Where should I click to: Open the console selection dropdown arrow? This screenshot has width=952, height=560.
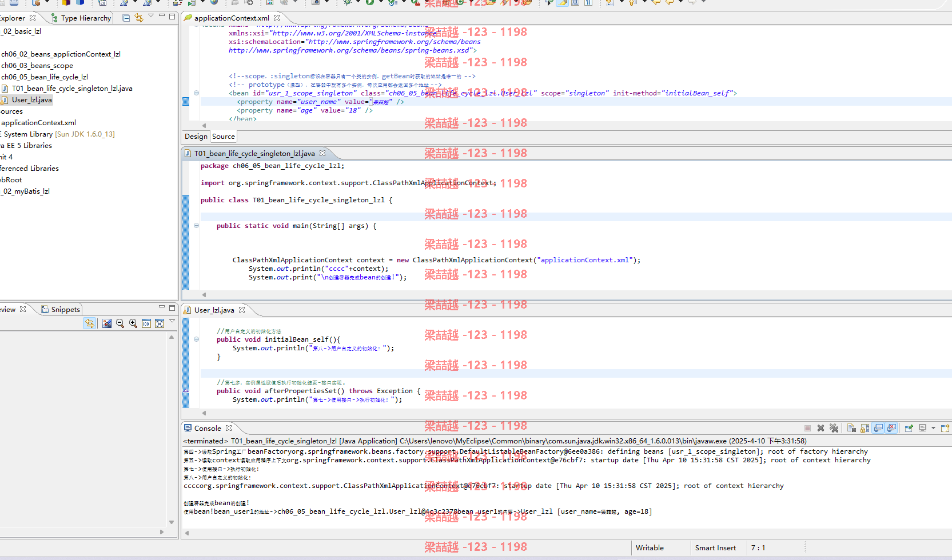933,428
